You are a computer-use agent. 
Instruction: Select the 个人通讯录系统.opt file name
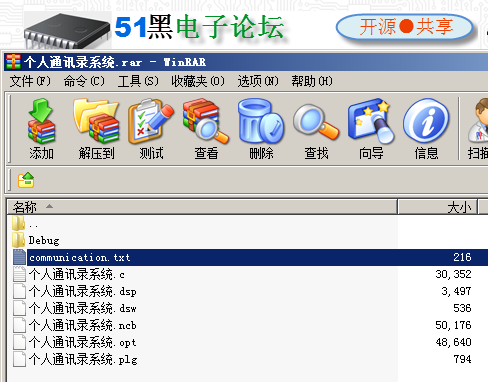click(x=82, y=342)
